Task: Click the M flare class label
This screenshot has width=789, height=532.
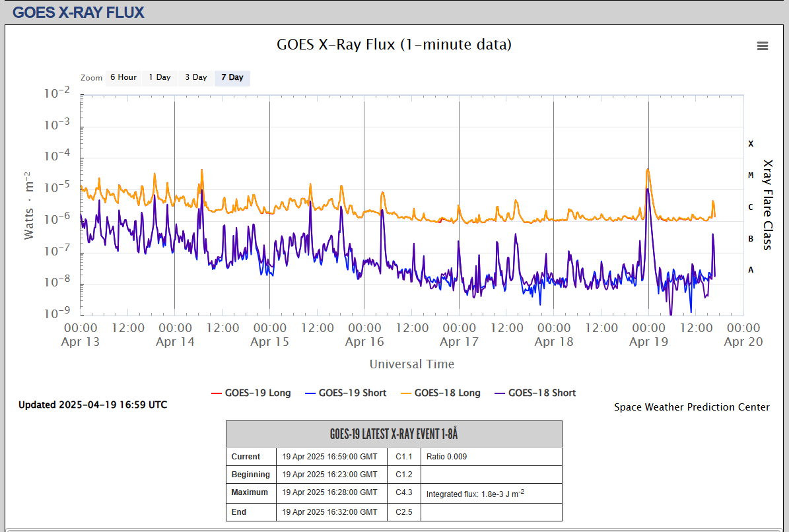Action: point(751,176)
